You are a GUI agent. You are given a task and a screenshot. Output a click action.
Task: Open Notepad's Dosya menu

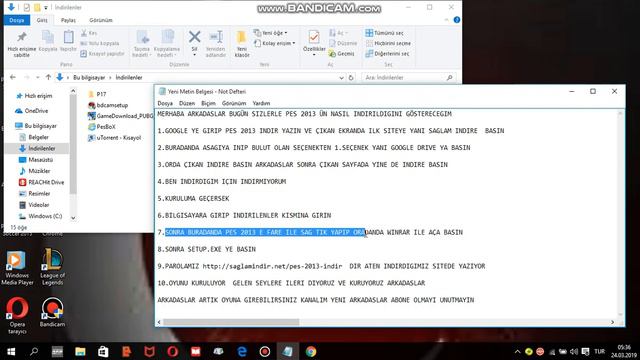pyautogui.click(x=165, y=103)
